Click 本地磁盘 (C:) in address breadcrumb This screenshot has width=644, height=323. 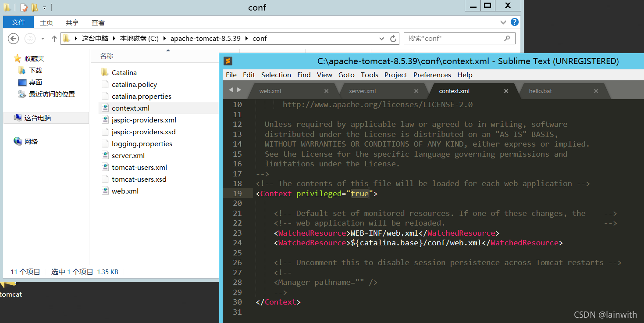139,39
